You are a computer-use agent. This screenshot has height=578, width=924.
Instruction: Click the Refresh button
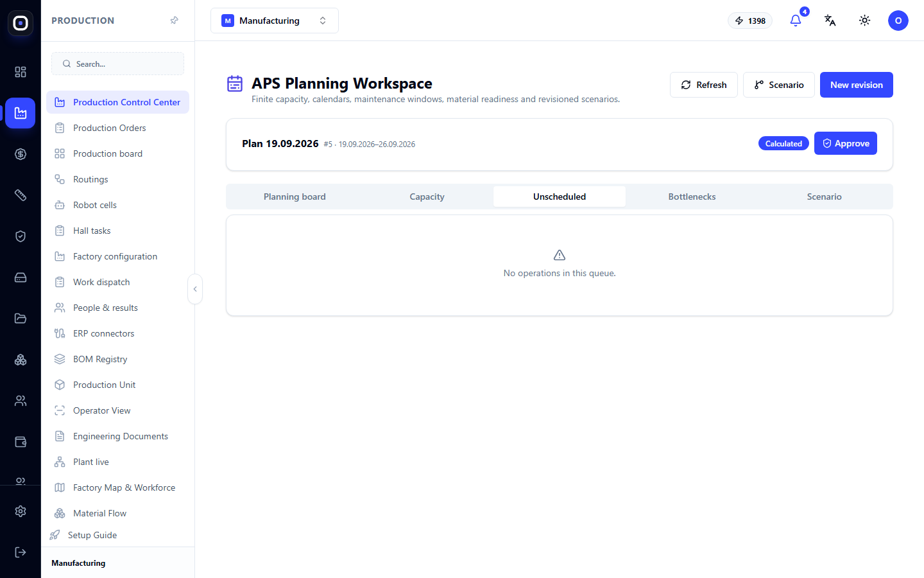tap(704, 85)
